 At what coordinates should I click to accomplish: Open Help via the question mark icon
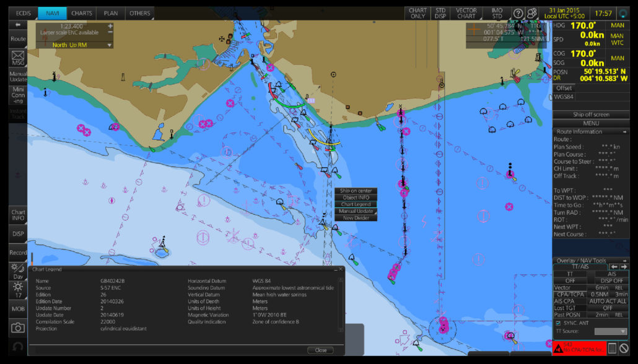point(518,13)
